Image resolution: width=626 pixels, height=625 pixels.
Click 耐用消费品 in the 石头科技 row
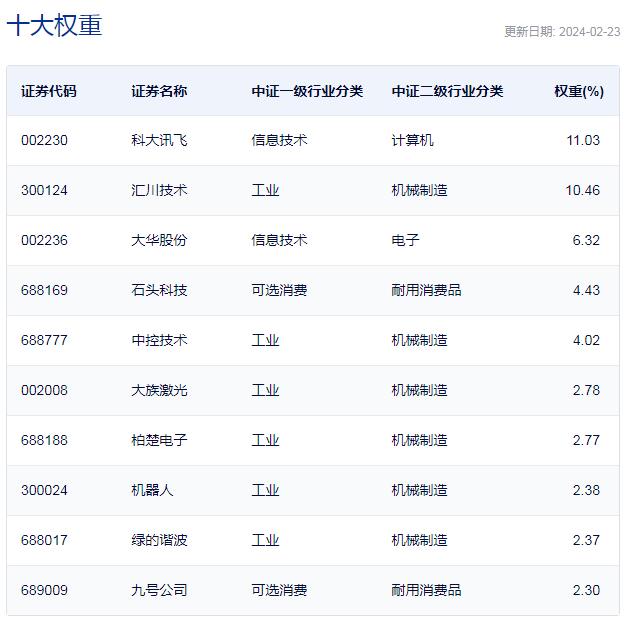426,290
